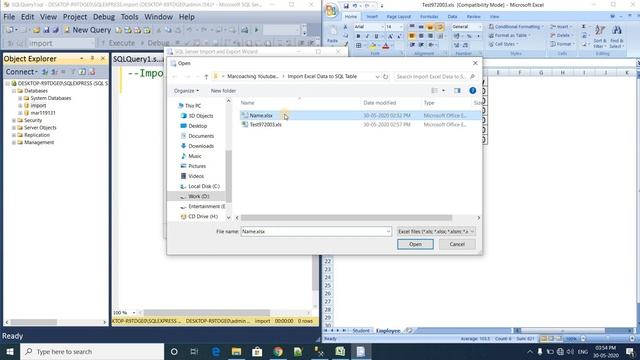The image size is (640, 360).
Task: Switch to the Student sheet tab in Excel
Action: (361, 331)
